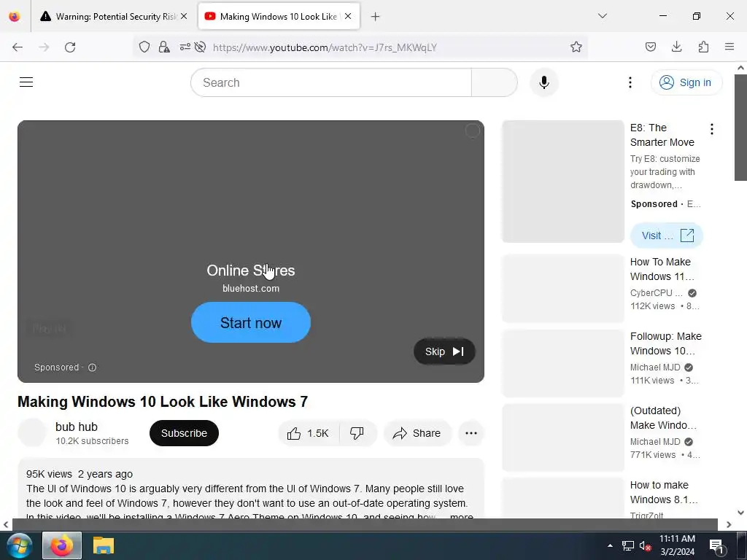This screenshot has height=560, width=747.
Task: Open YouTube settings three-dot menu
Action: click(630, 82)
